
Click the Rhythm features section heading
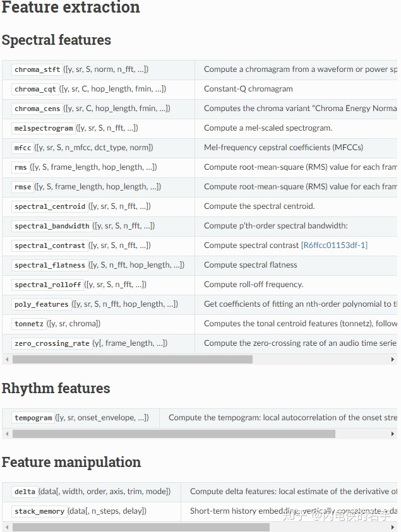pos(56,389)
